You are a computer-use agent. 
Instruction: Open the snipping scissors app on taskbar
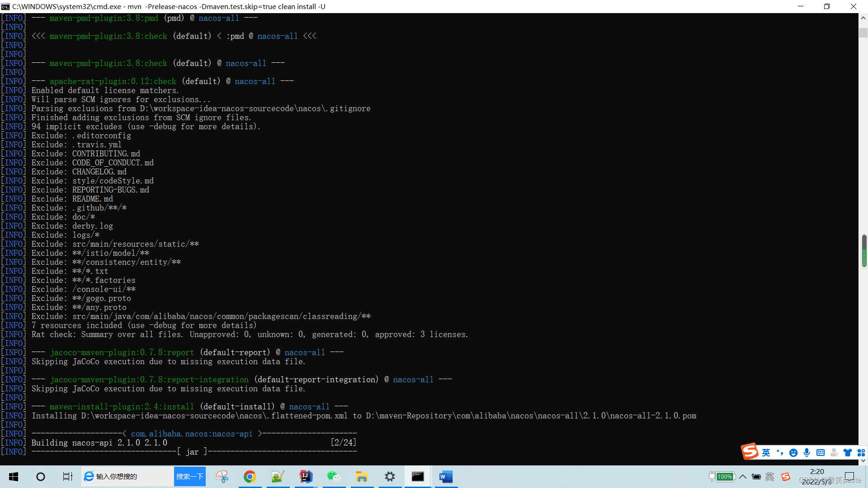[x=222, y=477]
